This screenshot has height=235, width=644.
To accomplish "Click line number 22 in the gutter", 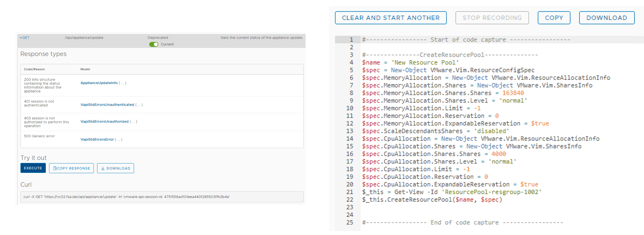I will pyautogui.click(x=349, y=199).
